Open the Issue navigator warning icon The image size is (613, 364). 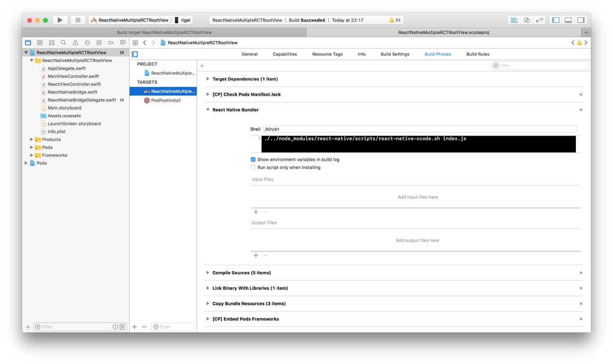(x=75, y=42)
